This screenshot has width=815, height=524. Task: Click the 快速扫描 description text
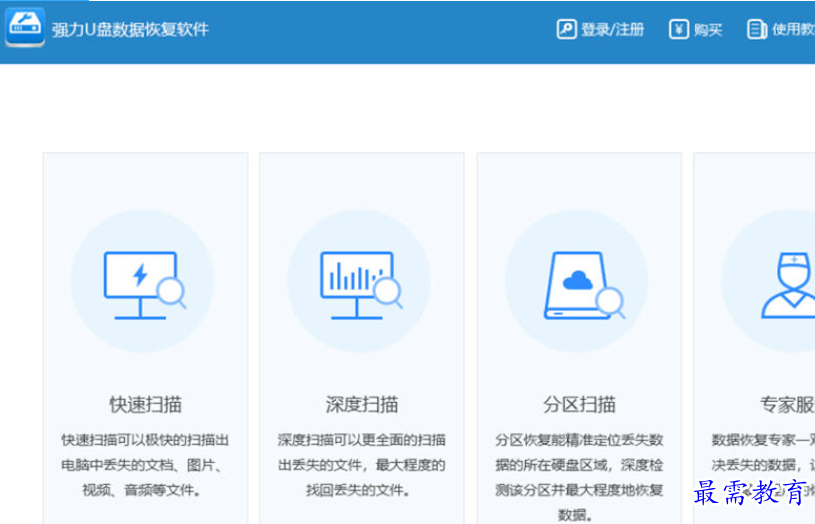(145, 465)
